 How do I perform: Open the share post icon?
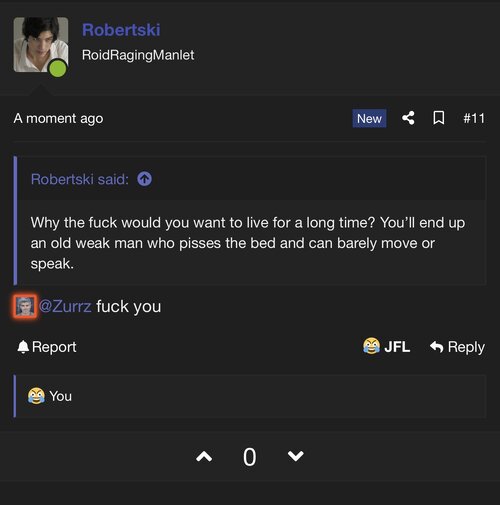(x=408, y=118)
